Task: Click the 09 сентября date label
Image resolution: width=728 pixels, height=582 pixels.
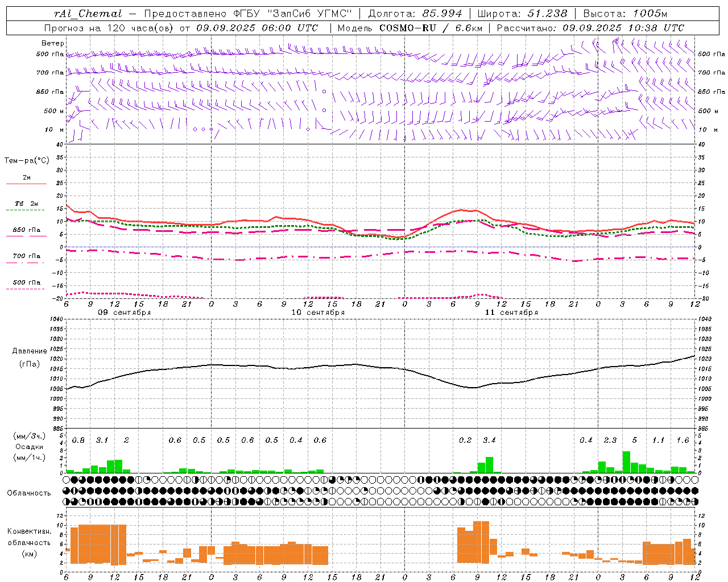Action: click(125, 313)
